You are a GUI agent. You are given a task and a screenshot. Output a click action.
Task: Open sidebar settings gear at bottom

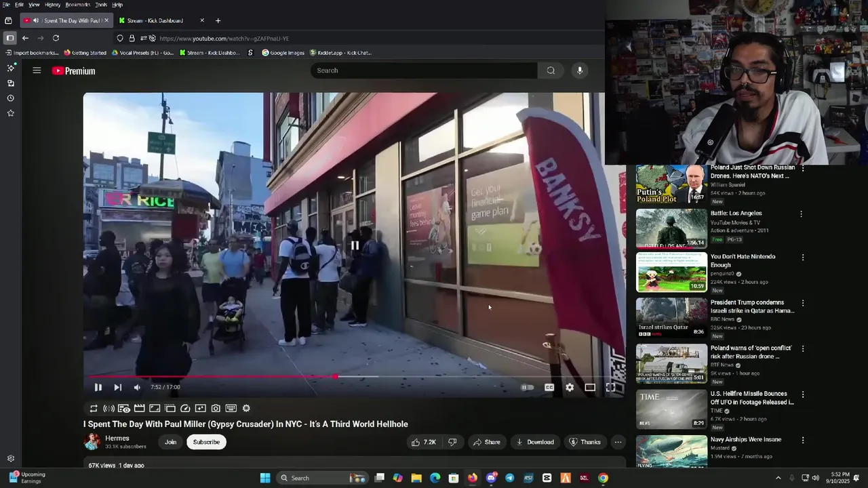[x=10, y=459]
